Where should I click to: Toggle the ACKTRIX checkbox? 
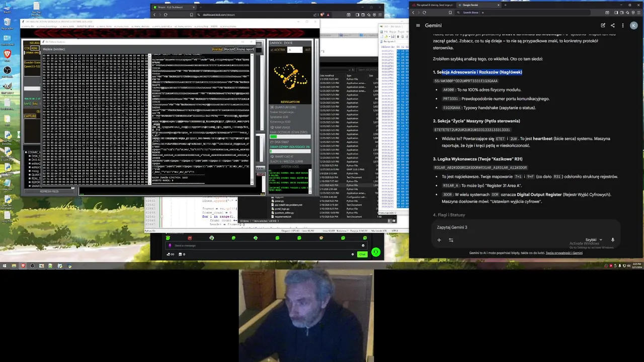(272, 50)
